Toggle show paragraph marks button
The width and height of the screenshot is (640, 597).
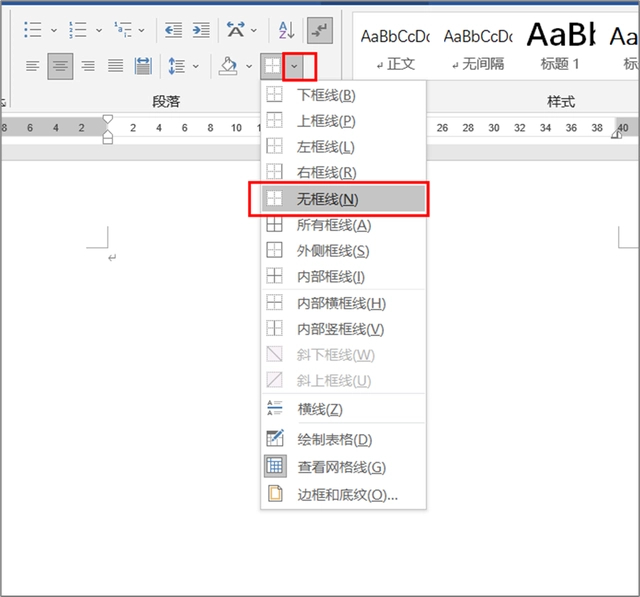click(320, 30)
